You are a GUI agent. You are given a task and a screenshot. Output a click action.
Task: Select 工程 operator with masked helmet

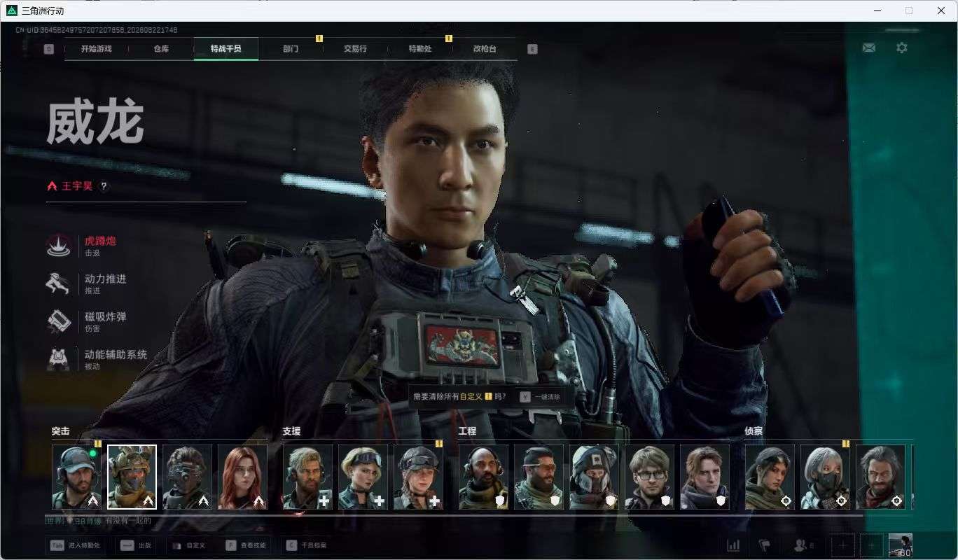tap(594, 477)
